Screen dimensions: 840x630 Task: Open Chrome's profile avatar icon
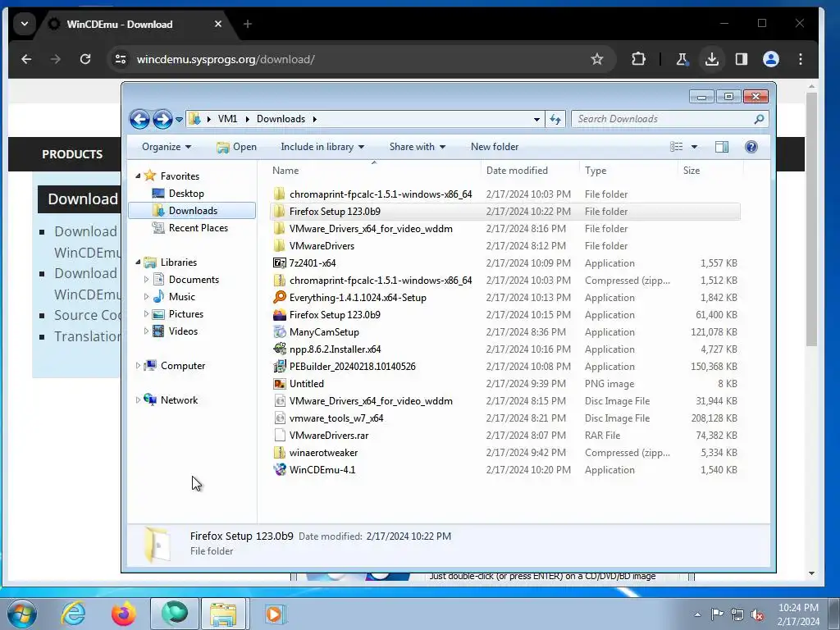(x=771, y=59)
